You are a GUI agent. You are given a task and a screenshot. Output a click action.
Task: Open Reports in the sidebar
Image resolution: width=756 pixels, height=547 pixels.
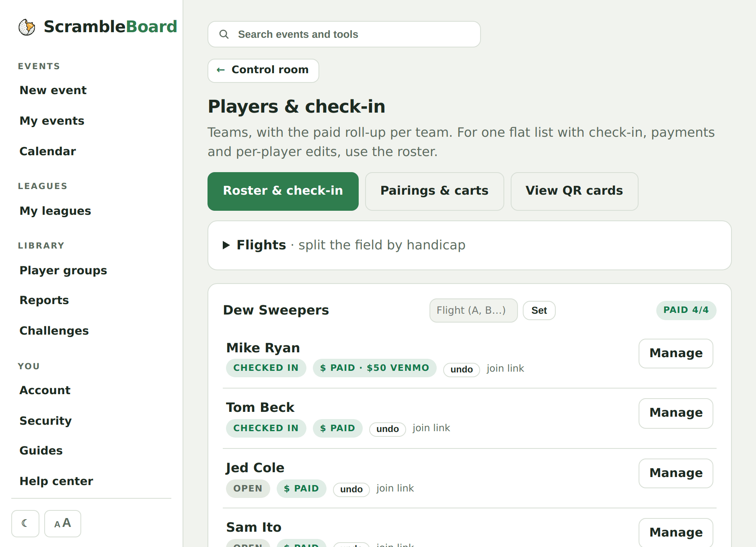(44, 300)
